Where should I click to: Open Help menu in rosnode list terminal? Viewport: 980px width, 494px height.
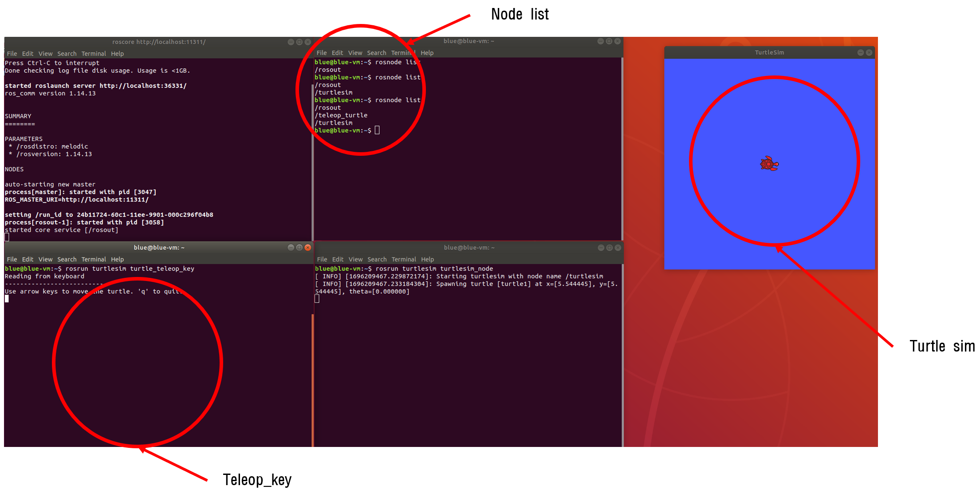[427, 53]
